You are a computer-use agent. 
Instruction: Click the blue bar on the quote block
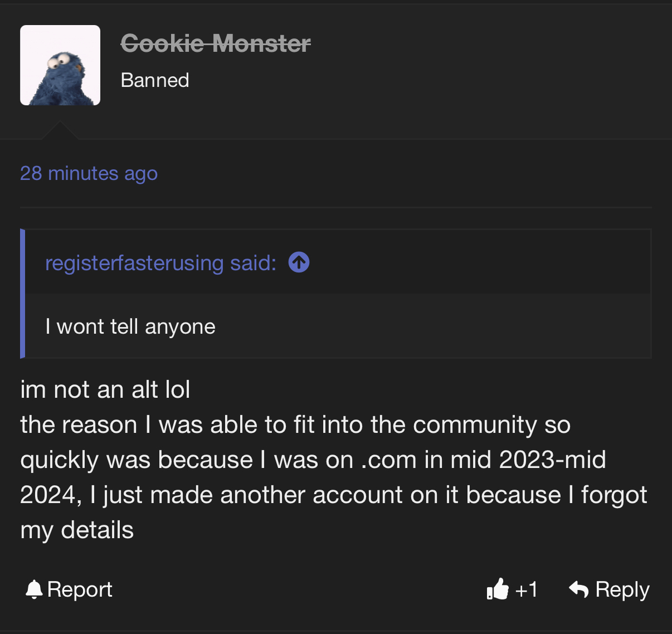coord(23,294)
